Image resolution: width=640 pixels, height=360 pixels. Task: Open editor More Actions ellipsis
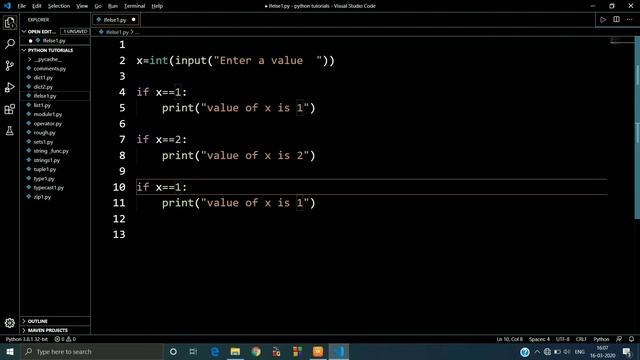pyautogui.click(x=629, y=20)
